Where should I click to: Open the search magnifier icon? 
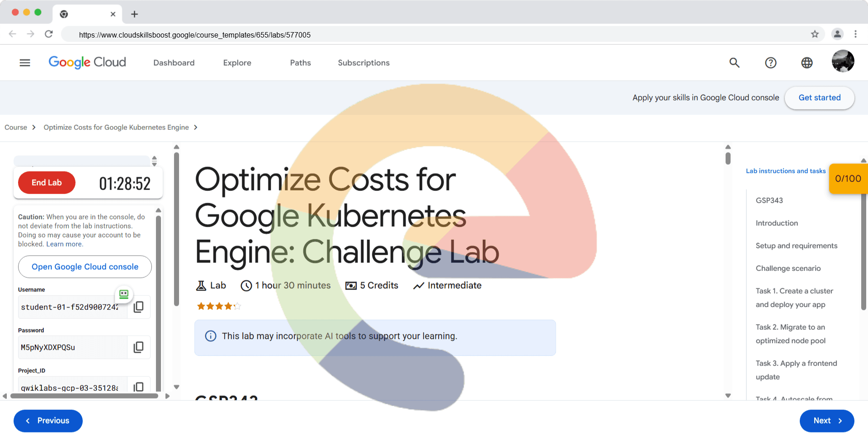coord(735,63)
